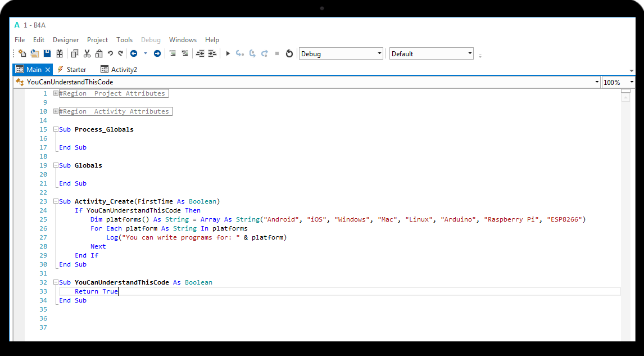Switch to the Starter module tab
The image size is (644, 356).
point(72,70)
